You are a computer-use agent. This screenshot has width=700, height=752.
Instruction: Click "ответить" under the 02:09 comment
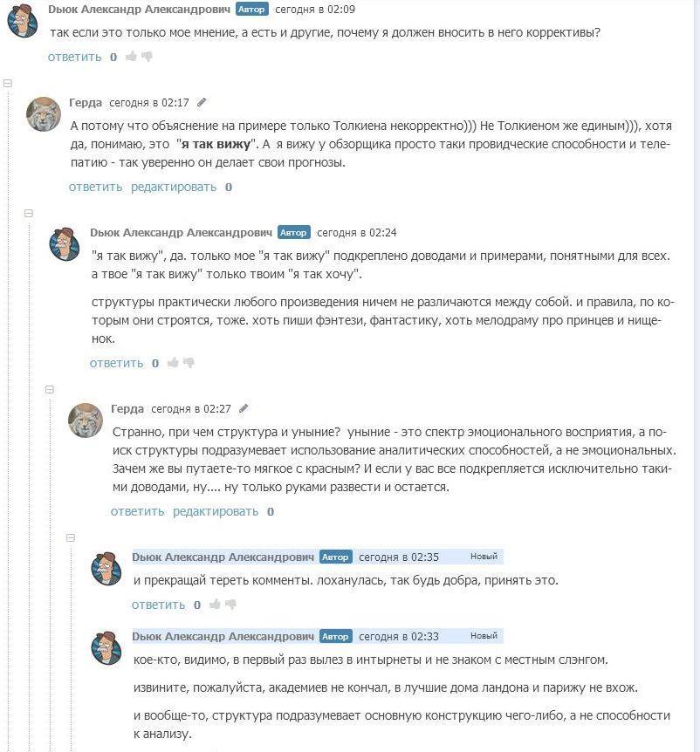tap(74, 57)
